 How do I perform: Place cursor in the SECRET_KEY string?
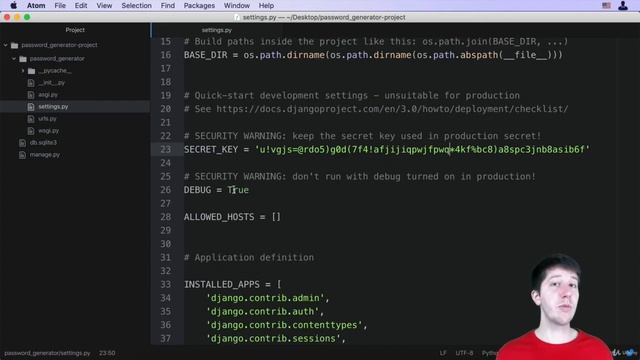[x=422, y=149]
